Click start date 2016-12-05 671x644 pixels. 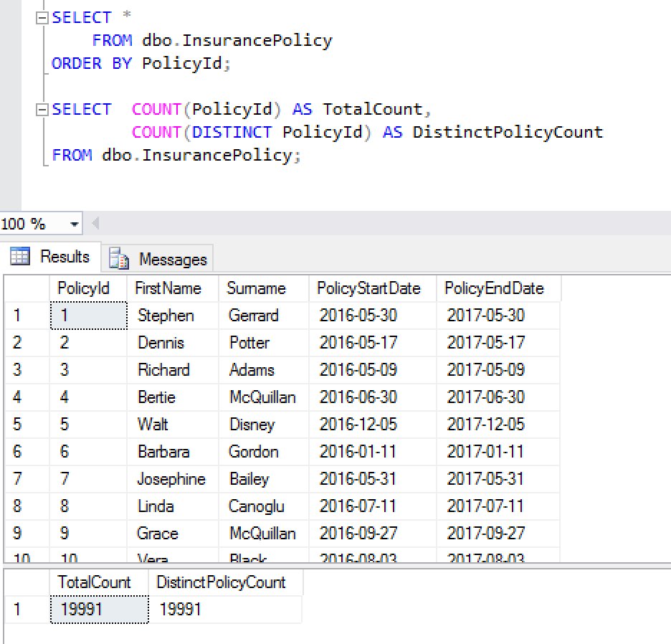point(372,425)
